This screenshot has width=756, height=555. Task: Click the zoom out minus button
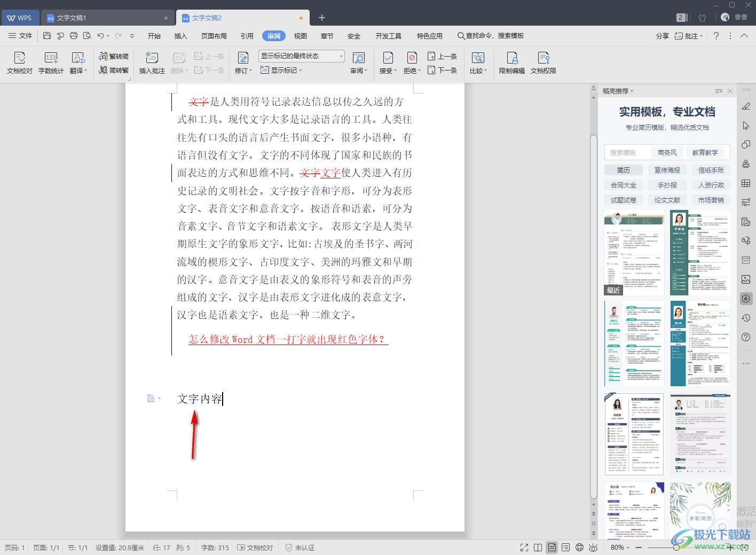[x=639, y=548]
